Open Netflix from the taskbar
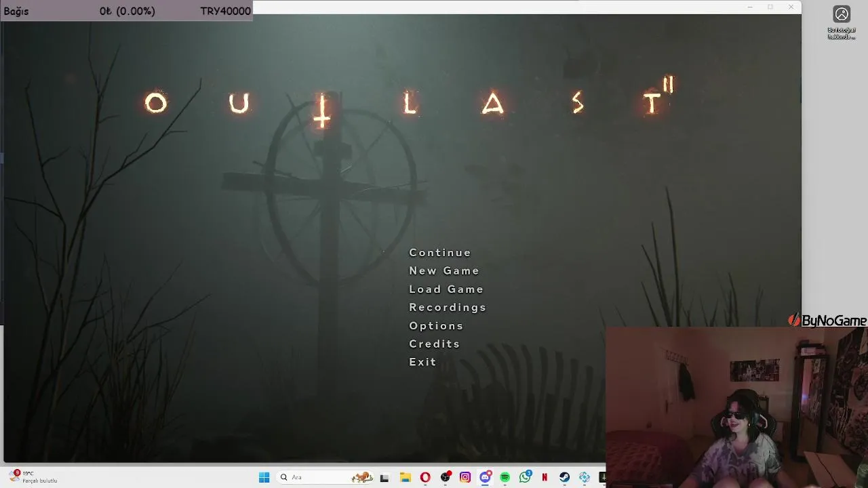868x488 pixels. pos(545,478)
